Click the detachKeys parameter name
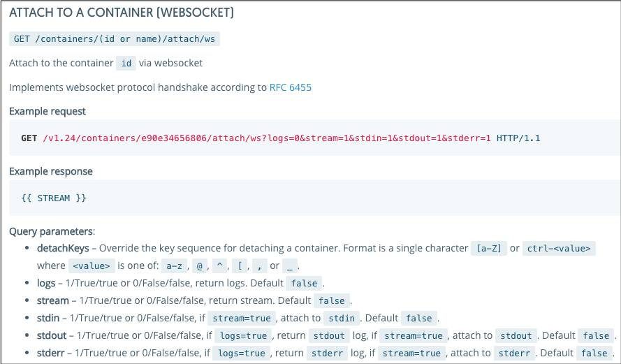Image resolution: width=621 pixels, height=364 pixels. (x=63, y=248)
